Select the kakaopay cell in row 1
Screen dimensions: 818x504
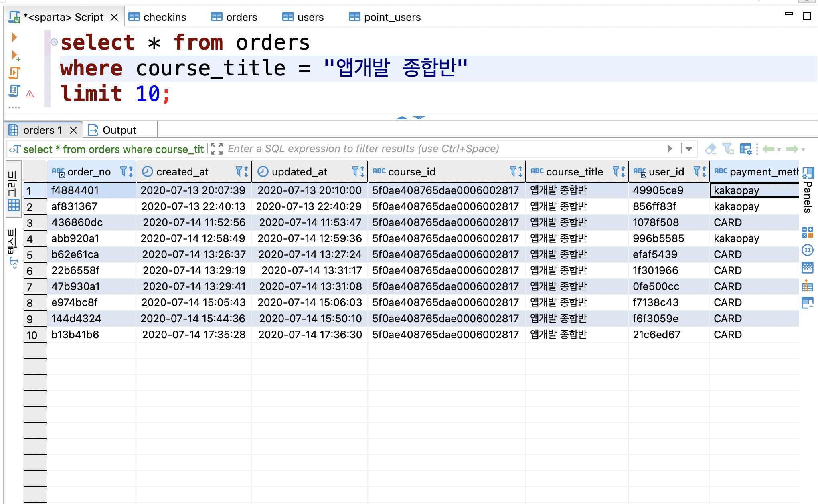click(x=754, y=190)
